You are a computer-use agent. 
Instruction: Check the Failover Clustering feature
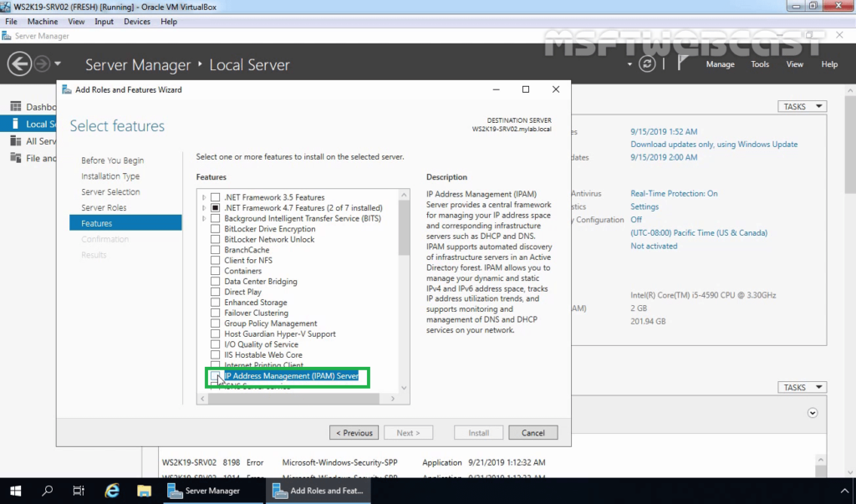tap(215, 313)
